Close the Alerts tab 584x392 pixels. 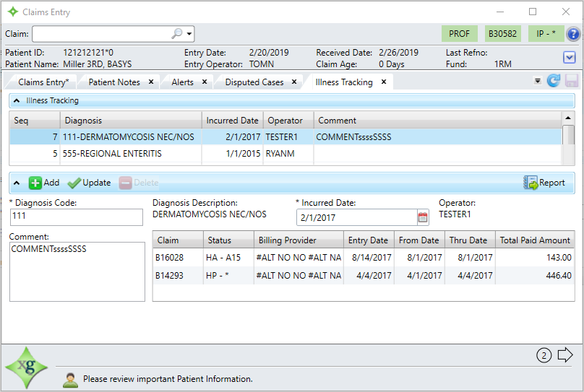(x=204, y=82)
